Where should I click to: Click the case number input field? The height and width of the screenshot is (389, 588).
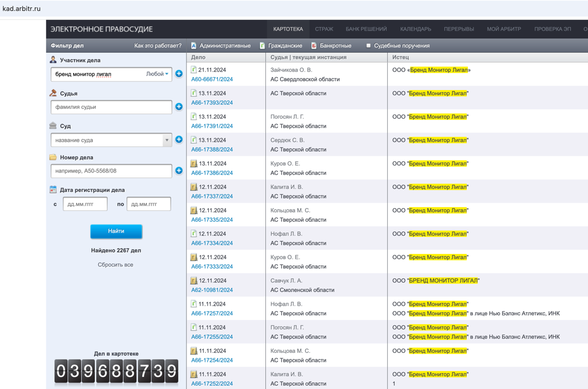pyautogui.click(x=111, y=171)
